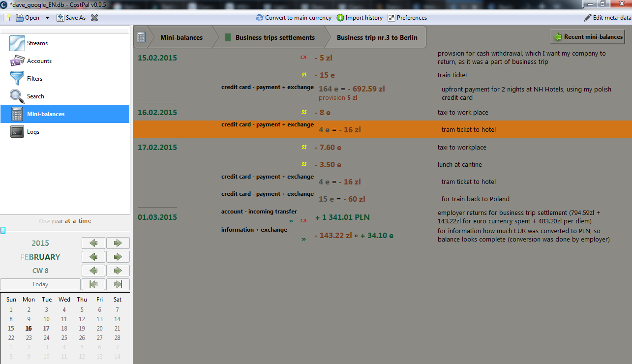
Task: Click the new file icon in toolbar
Action: tap(6, 18)
